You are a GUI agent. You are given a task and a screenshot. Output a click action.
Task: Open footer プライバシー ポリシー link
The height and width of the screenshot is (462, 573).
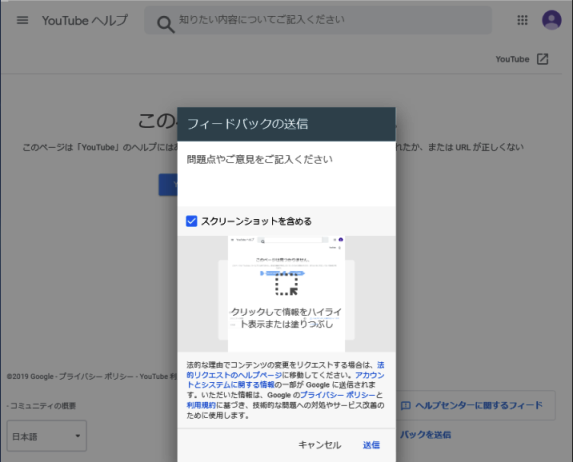click(x=96, y=376)
